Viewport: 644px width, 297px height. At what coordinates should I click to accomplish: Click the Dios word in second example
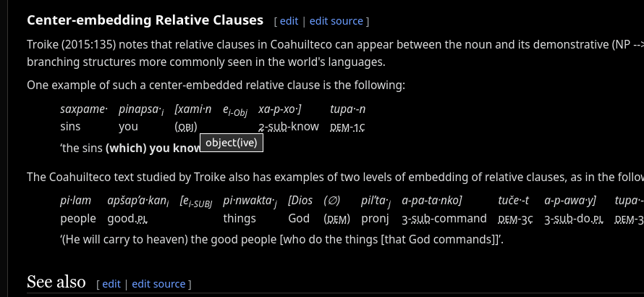pos(300,201)
